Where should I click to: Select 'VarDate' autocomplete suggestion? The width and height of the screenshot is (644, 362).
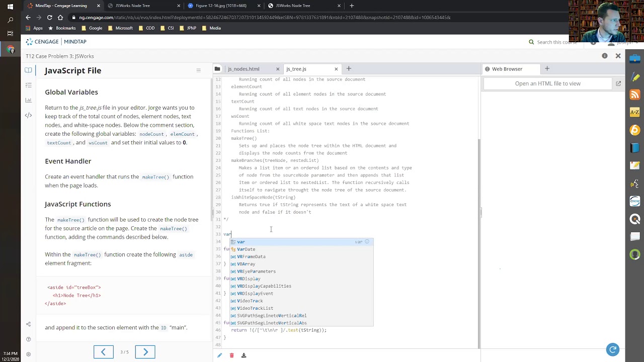click(302, 249)
